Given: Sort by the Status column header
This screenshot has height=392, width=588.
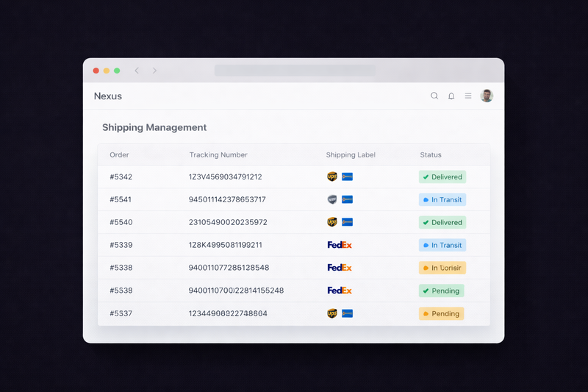Looking at the screenshot, I should tap(431, 155).
